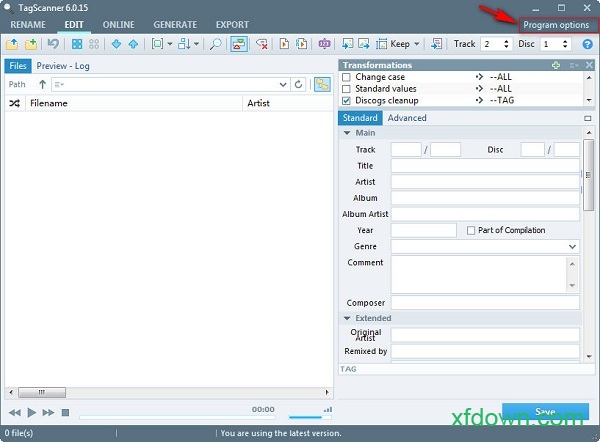Add a transformation with green plus

point(556,65)
